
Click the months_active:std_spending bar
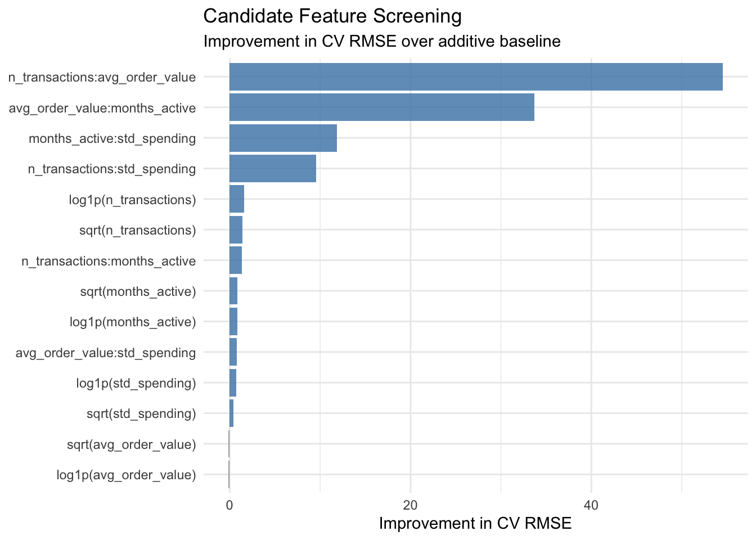pos(283,138)
